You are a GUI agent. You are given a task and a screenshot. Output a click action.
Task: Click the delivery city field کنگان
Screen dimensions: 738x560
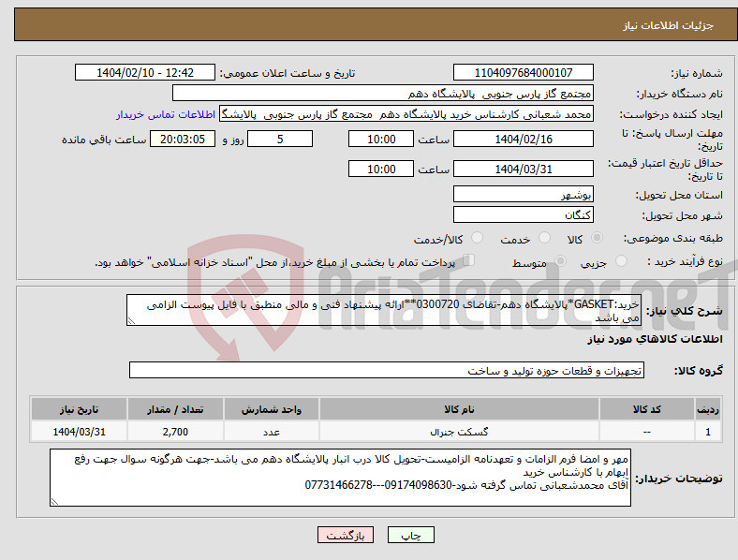[524, 214]
